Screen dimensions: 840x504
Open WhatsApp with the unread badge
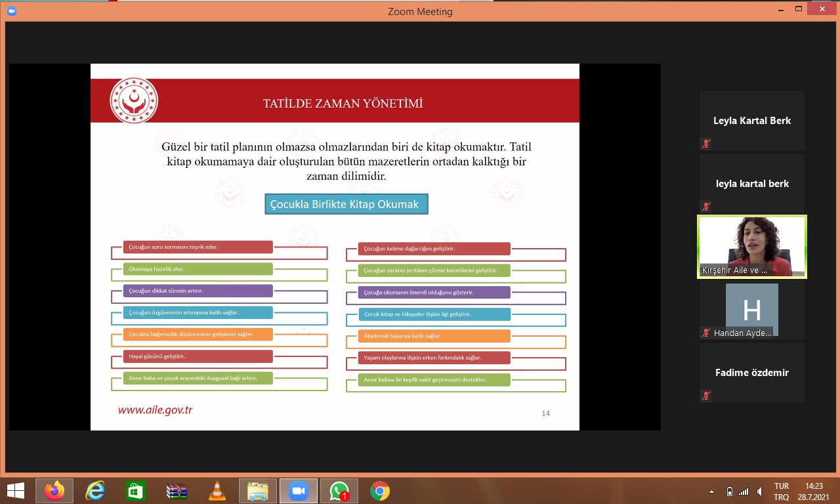(x=339, y=491)
